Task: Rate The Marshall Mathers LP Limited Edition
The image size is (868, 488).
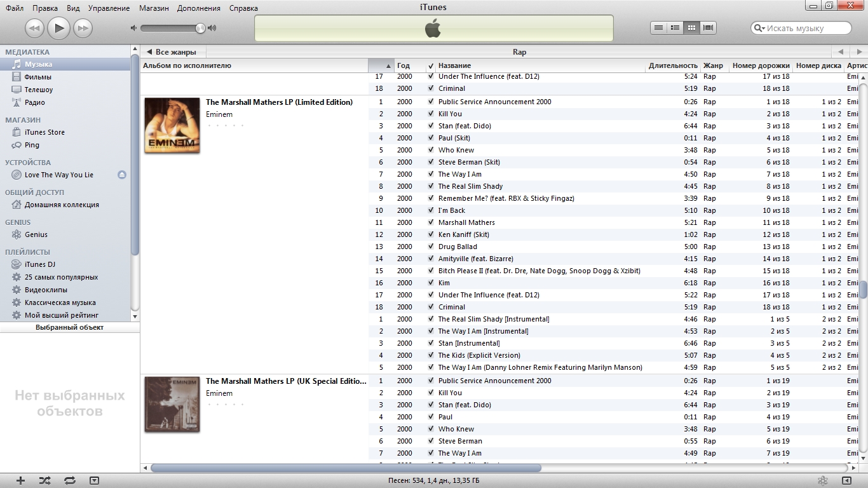Action: (226, 125)
